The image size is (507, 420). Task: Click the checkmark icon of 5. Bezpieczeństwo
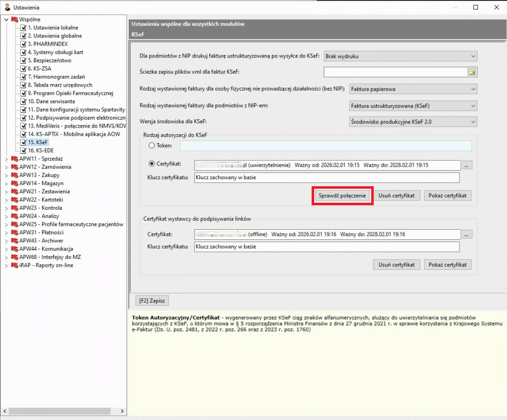pyautogui.click(x=23, y=61)
